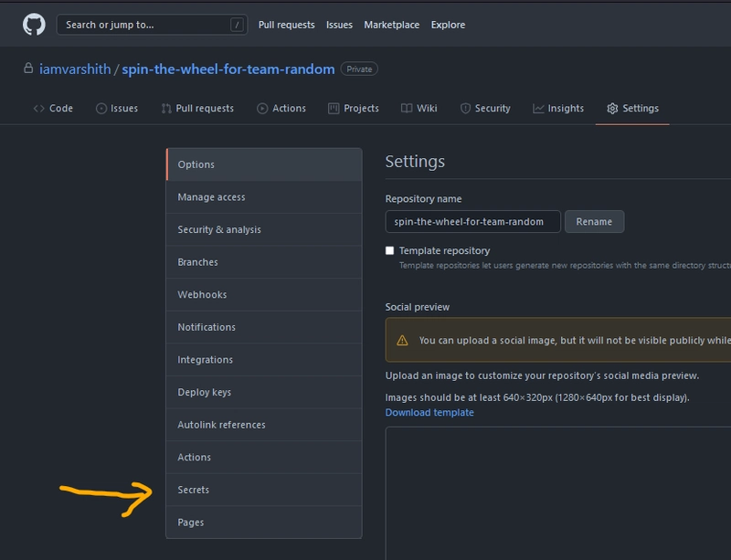Screen dimensions: 731x560
Task: Click the Social preview heading
Action: tap(418, 307)
